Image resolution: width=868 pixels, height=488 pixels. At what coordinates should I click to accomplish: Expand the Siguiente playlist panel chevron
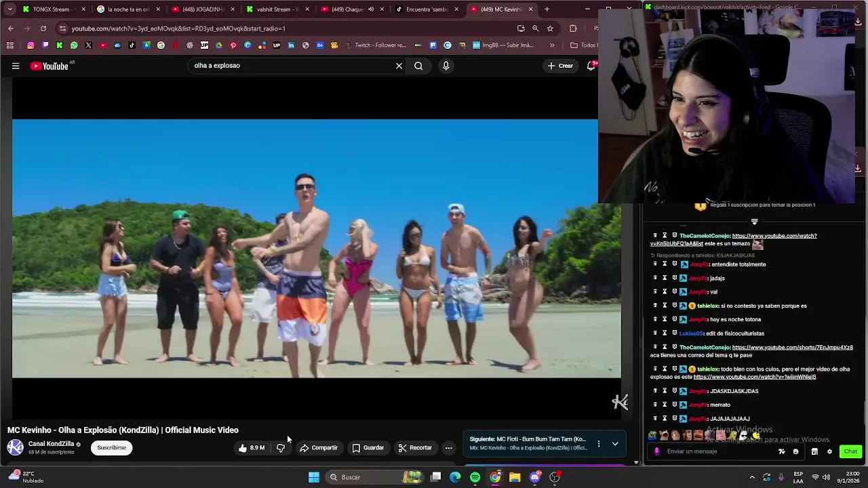pyautogui.click(x=615, y=444)
